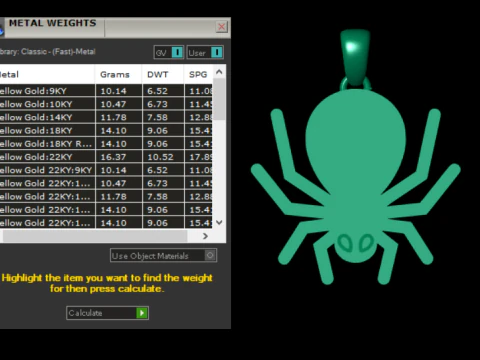Image resolution: width=480 pixels, height=360 pixels.
Task: Select the Yellow Gold:18KY row
Action: tap(106, 130)
